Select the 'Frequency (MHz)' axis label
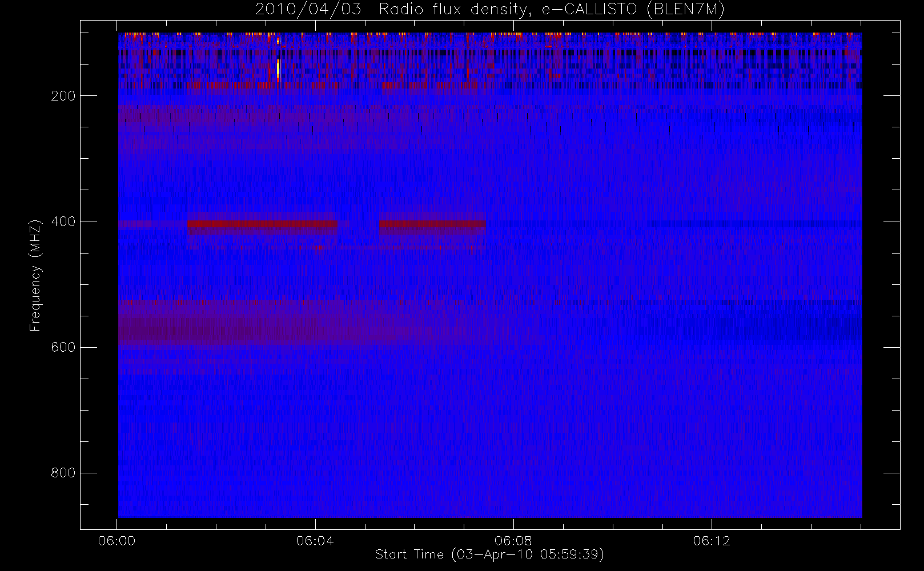924x571 pixels. coord(35,275)
